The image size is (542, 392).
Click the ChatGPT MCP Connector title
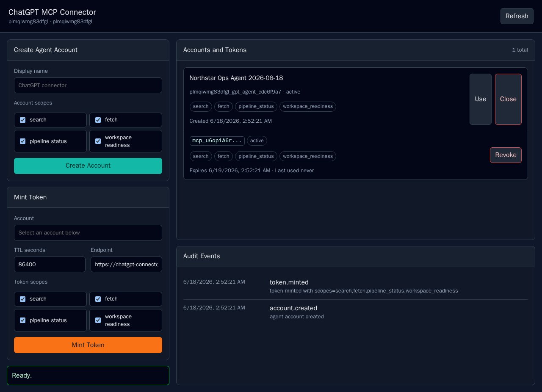coord(52,12)
